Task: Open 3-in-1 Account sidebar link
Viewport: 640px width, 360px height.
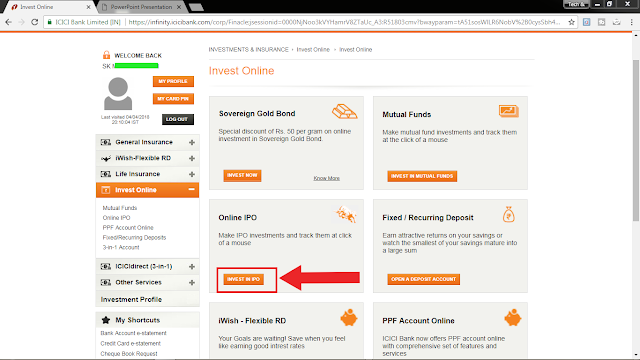Action: 121,247
